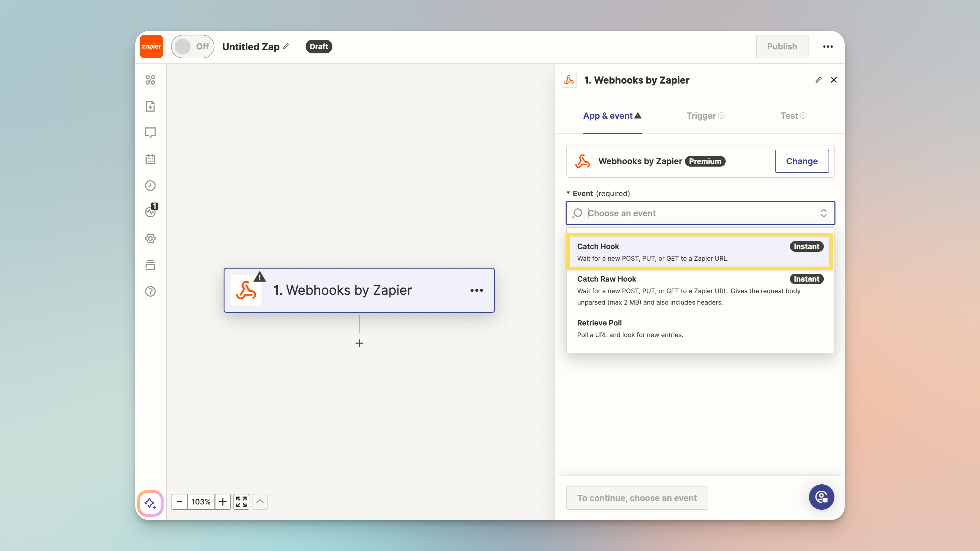980x551 pixels.
Task: Select the Webhooks by Zapier step card
Action: (x=359, y=290)
